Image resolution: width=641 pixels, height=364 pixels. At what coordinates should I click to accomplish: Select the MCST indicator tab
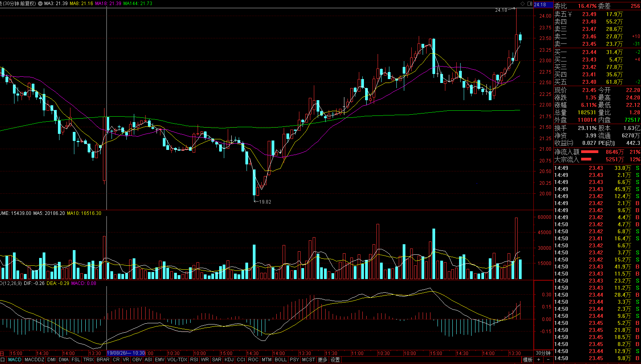[308, 360]
